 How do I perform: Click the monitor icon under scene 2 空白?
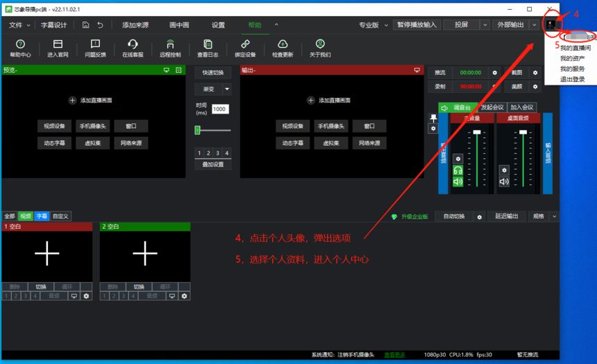click(x=172, y=296)
